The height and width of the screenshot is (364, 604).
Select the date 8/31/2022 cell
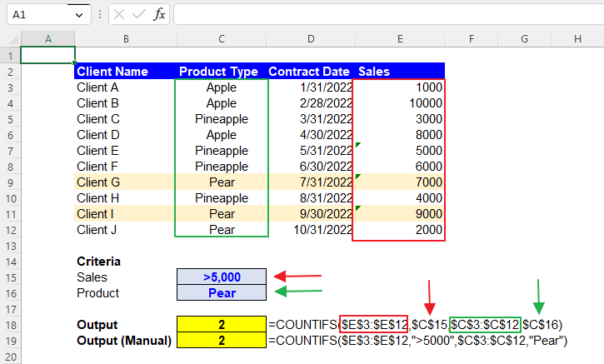click(x=311, y=198)
